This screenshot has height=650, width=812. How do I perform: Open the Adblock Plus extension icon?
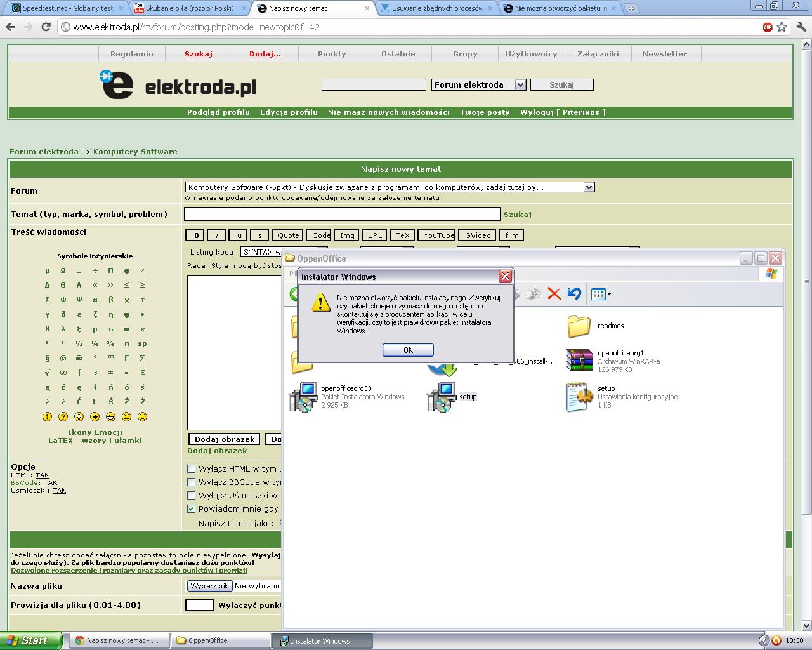click(768, 27)
